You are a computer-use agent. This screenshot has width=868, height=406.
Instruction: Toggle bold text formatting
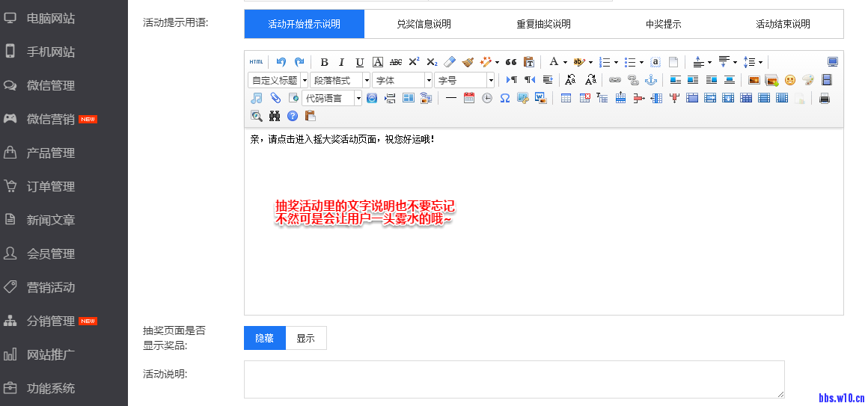pyautogui.click(x=324, y=62)
